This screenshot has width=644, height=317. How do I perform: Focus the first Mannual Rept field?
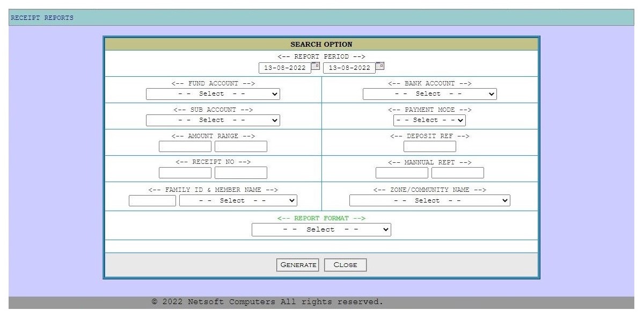(x=402, y=173)
